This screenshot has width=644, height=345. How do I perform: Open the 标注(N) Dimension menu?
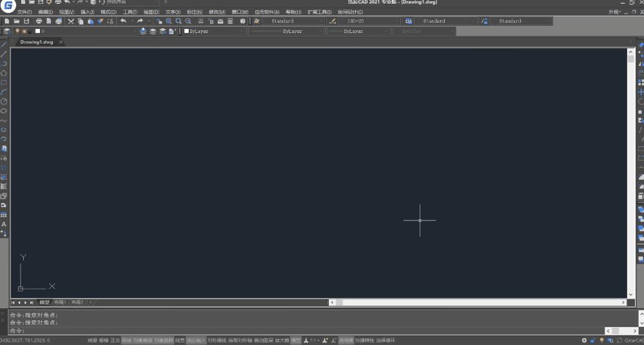[194, 12]
